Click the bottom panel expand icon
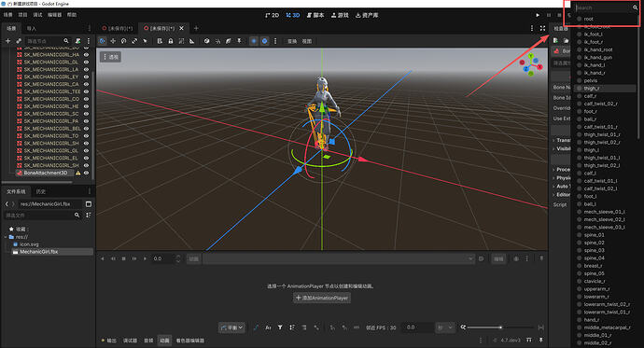644x348 pixels. point(529,341)
